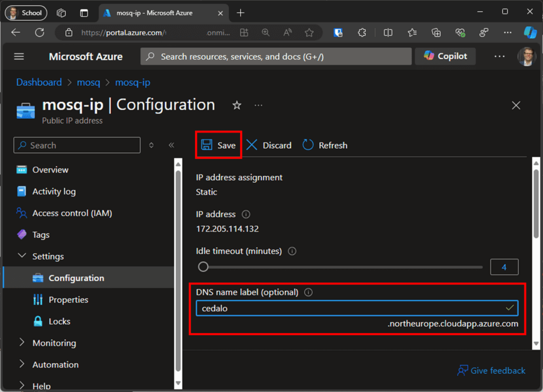Add the page to browser favorites
The image size is (543, 392).
coord(310,32)
